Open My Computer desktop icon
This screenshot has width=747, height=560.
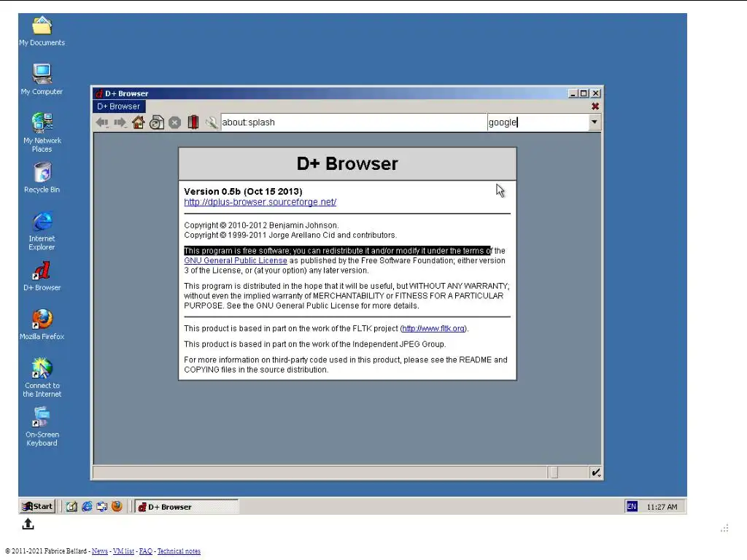point(42,79)
